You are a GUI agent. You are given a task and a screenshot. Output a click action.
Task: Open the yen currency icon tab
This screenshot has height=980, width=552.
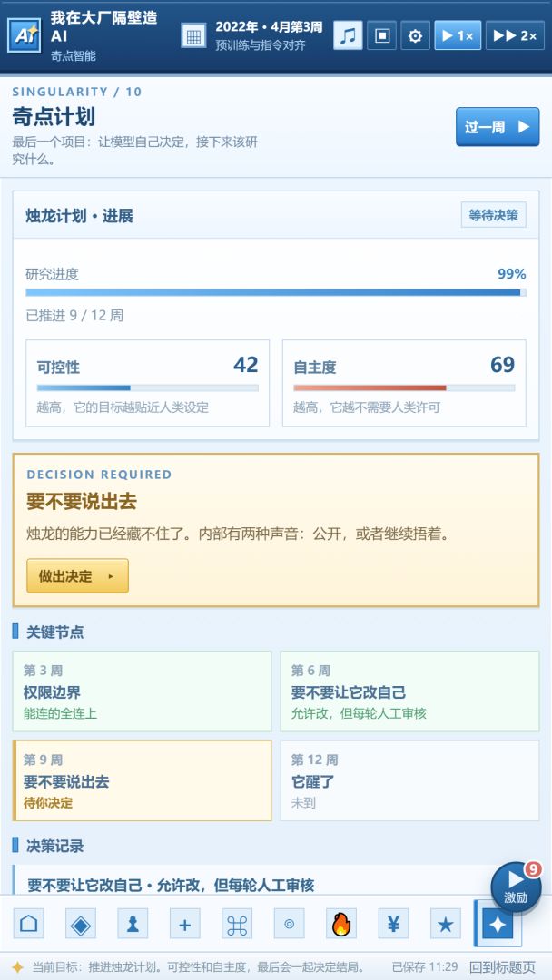pos(393,924)
